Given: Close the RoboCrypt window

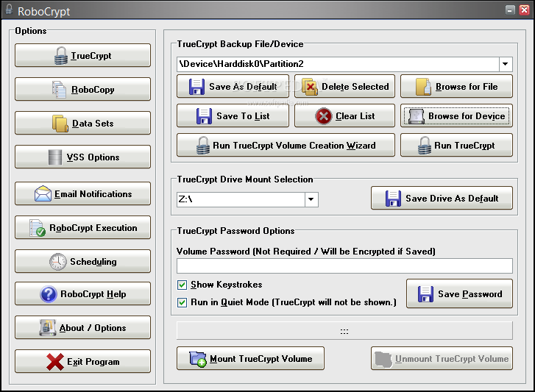Looking at the screenshot, I should pyautogui.click(x=525, y=10).
